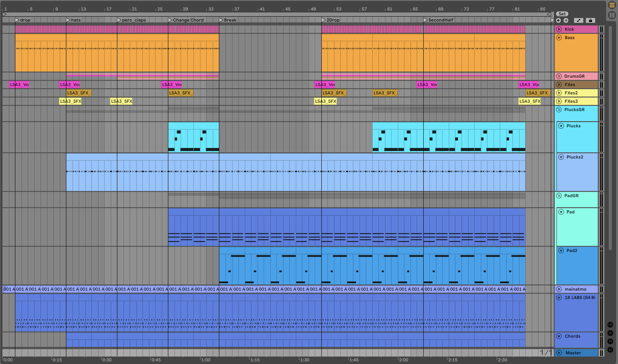Toggle Automation Mode button
The image size is (618, 364).
point(578,20)
